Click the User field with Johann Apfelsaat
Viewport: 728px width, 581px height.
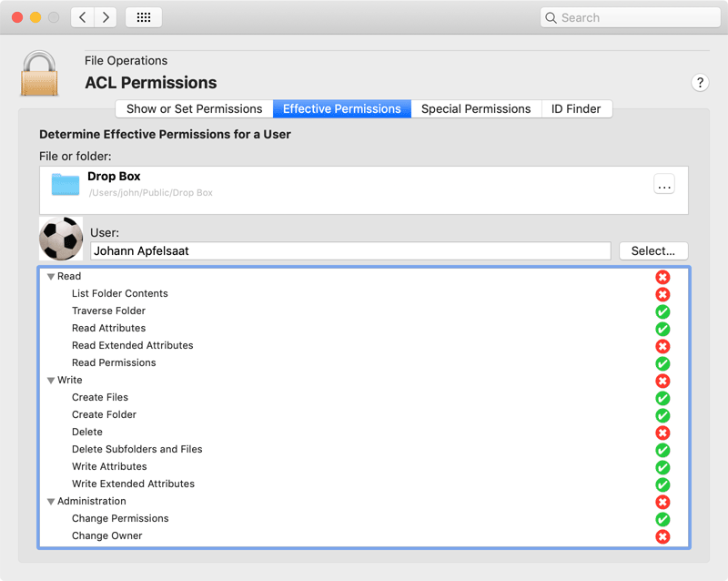tap(350, 251)
